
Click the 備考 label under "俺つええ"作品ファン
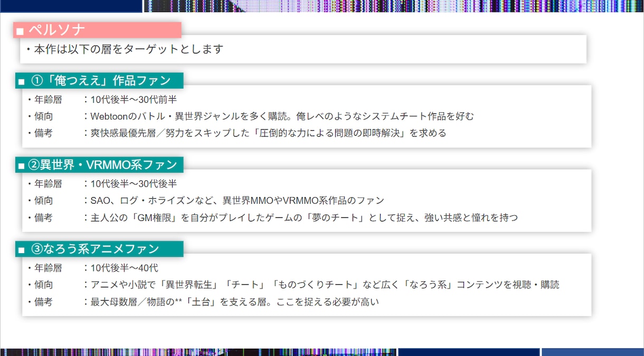pos(43,133)
